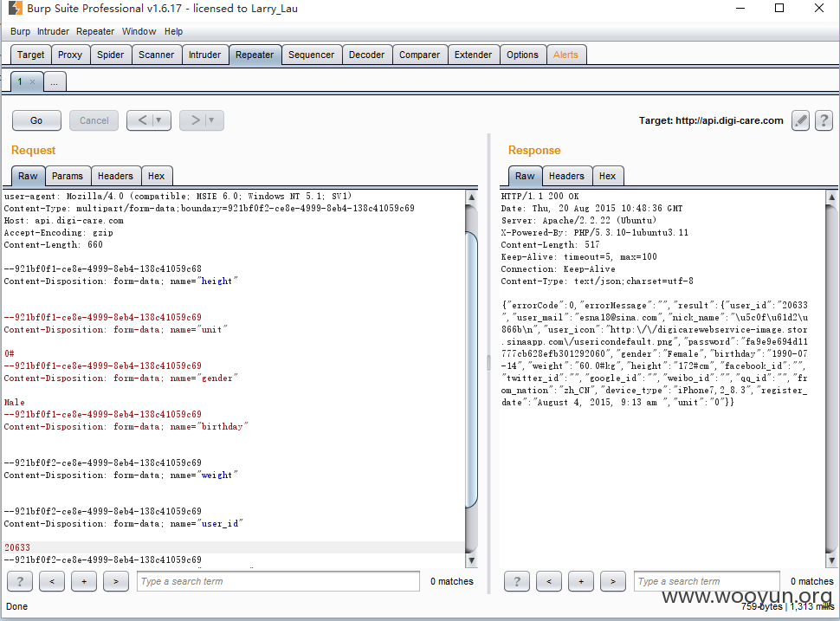Image resolution: width=840 pixels, height=621 pixels.
Task: Switch to the Sequencer tab
Action: coord(311,55)
